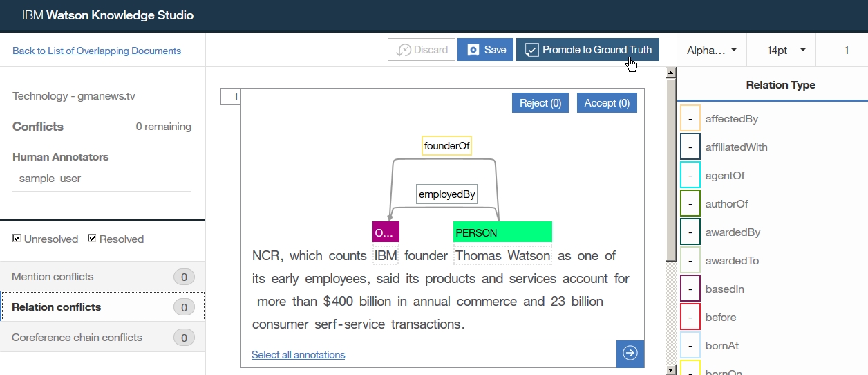Open the 14pt font size dropdown
The image size is (868, 375).
[786, 50]
